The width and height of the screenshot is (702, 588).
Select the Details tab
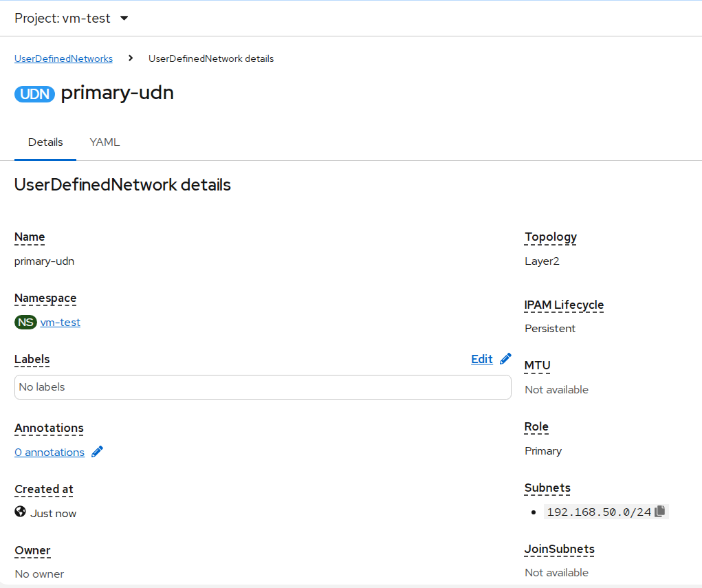(x=45, y=142)
